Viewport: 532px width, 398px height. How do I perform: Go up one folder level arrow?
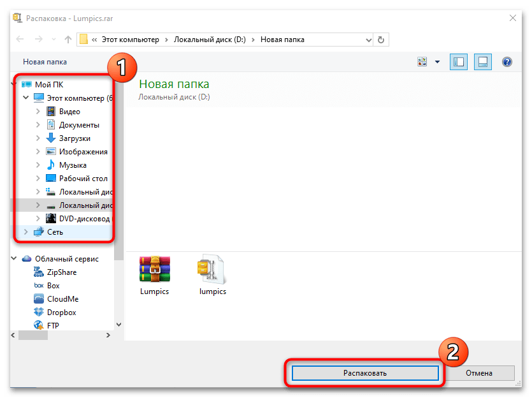pos(68,40)
